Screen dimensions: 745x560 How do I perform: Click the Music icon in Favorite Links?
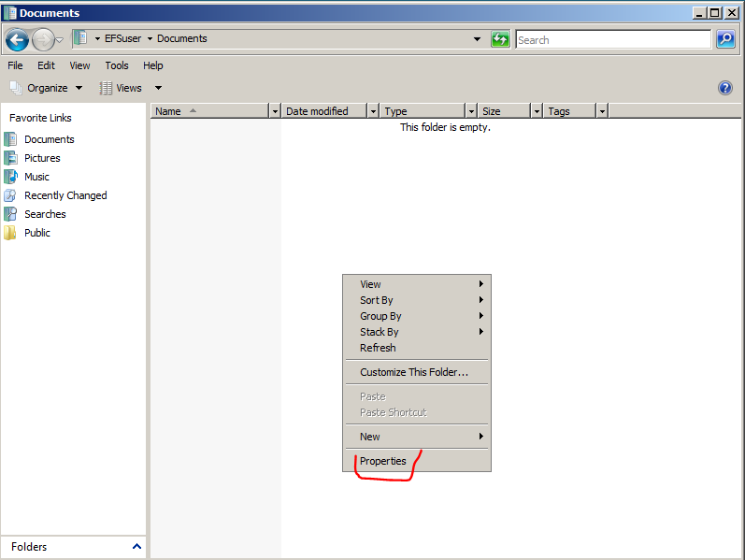click(10, 177)
